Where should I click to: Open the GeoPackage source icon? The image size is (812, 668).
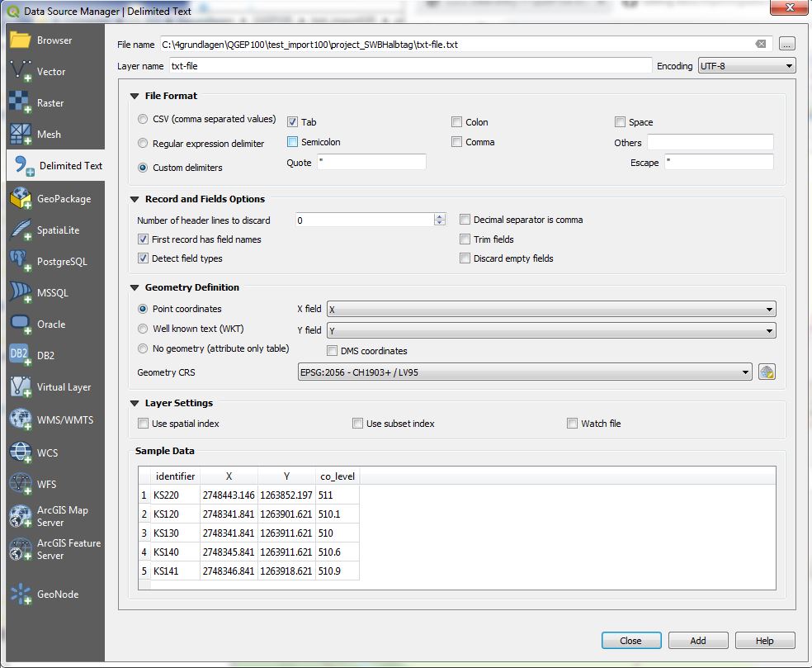[20, 198]
